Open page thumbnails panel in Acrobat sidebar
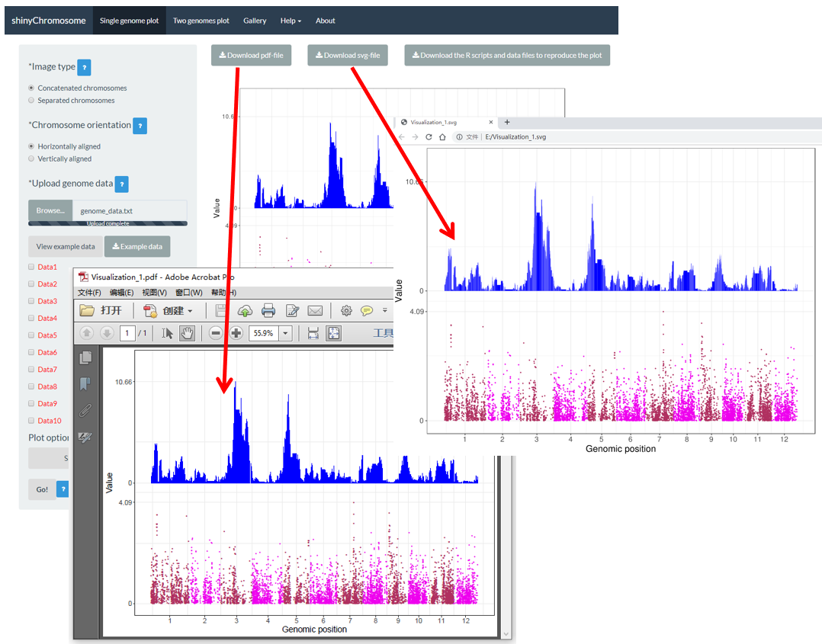 (x=85, y=358)
